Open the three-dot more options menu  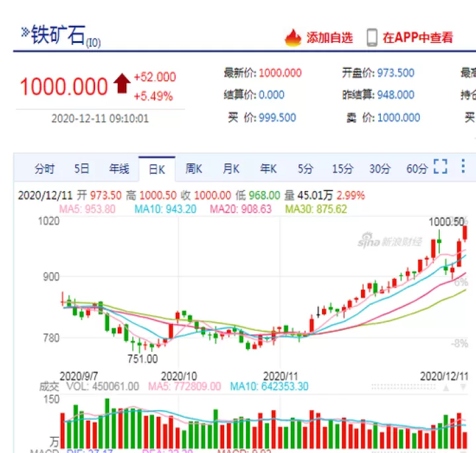coord(463,166)
